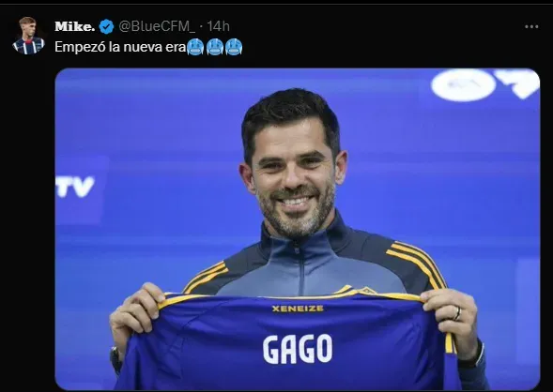Click the 'Empezó la nueva era' tweet text
The image size is (553, 392).
coord(120,47)
